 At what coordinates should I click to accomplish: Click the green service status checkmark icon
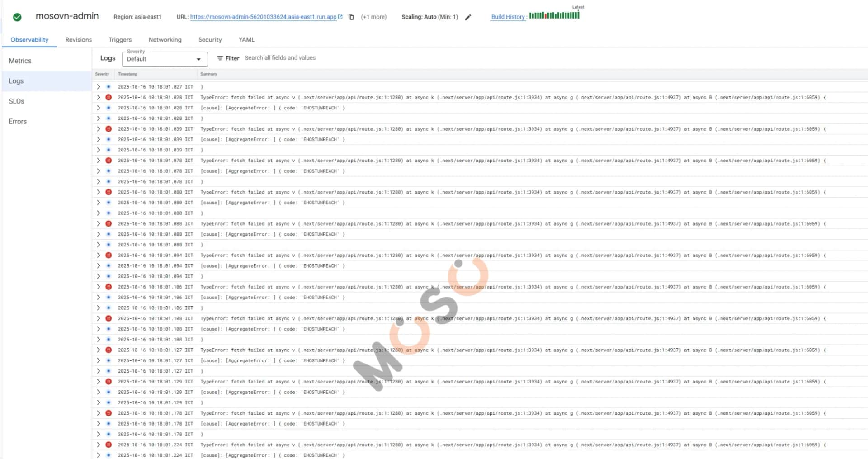[x=17, y=17]
